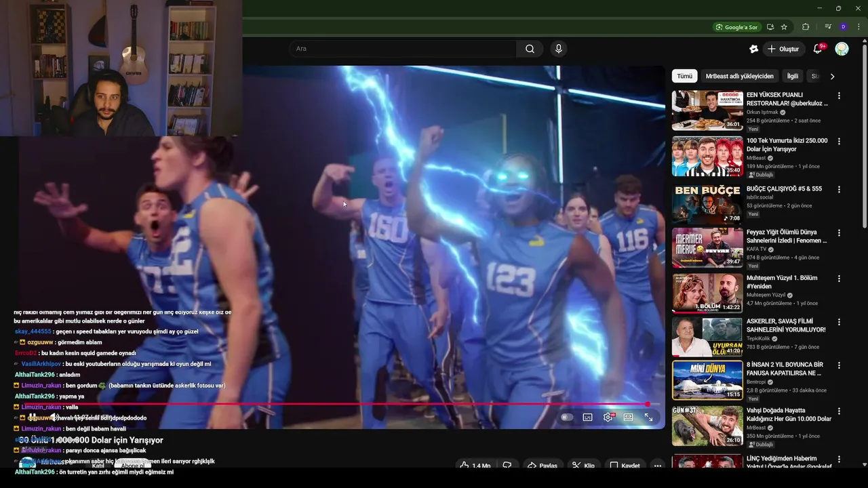Save the video with Kaydet button

pos(624,466)
